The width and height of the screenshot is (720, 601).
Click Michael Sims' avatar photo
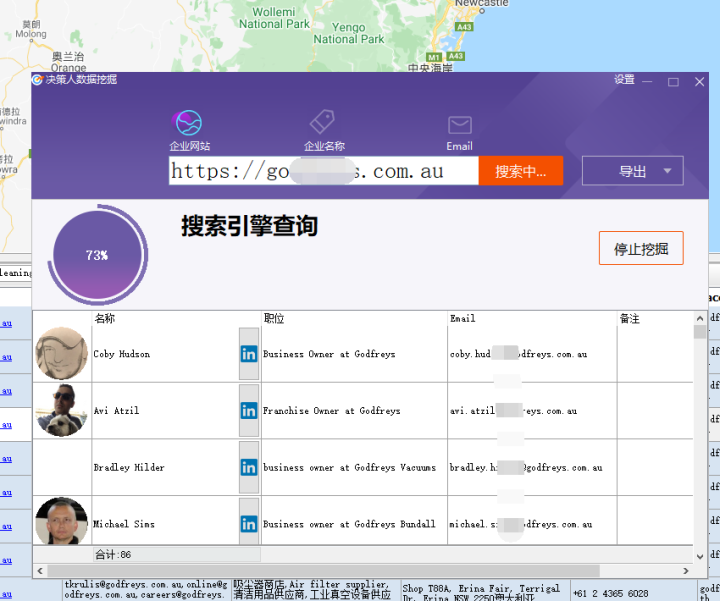pos(62,522)
